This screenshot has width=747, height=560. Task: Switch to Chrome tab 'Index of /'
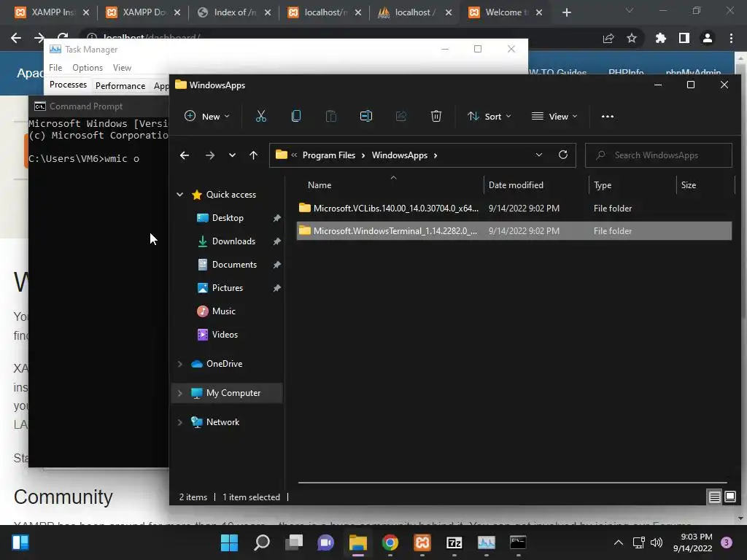(x=235, y=12)
